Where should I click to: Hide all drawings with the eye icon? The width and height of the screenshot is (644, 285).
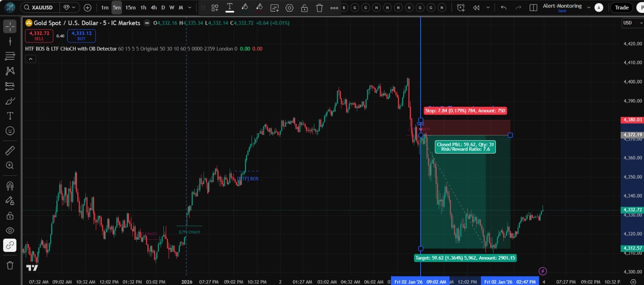coord(10,231)
